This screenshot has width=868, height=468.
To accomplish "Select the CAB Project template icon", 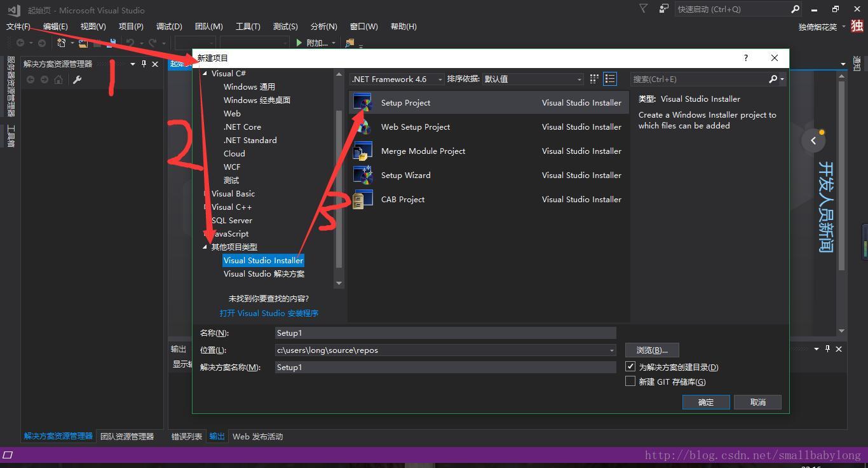I will tap(362, 199).
